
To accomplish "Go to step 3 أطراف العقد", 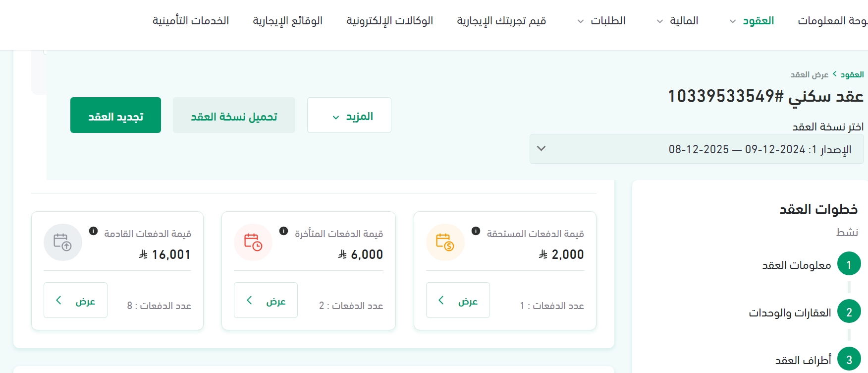I will [x=849, y=360].
